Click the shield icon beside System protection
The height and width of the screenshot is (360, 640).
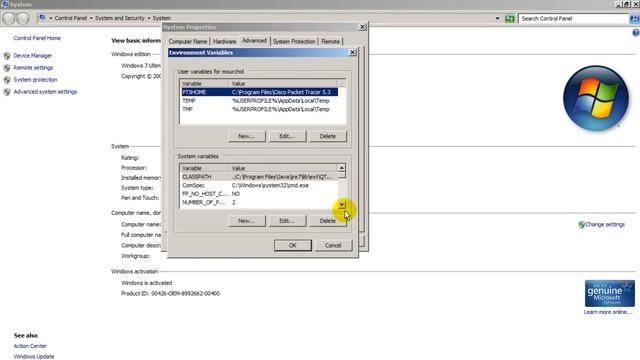(7, 80)
